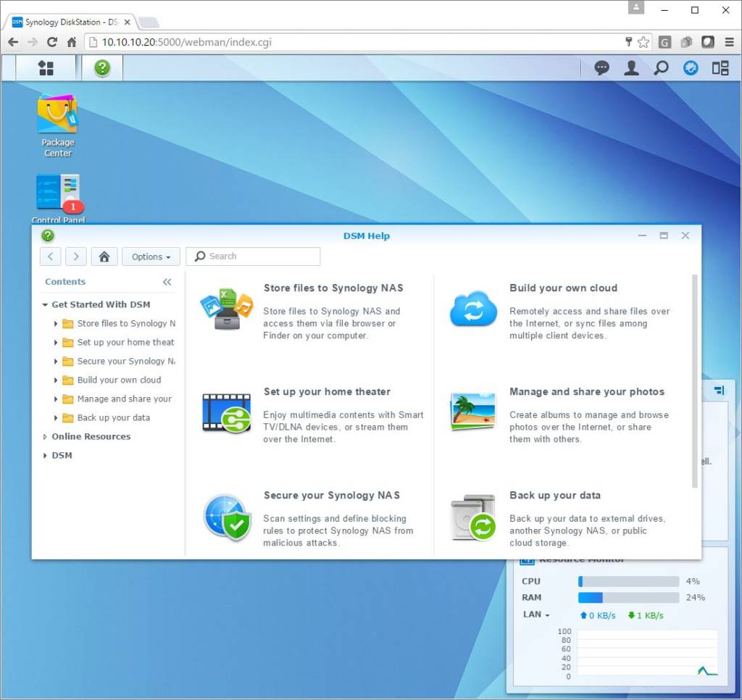Click the green DSM Help taskbar icon
Image resolution: width=742 pixels, height=700 pixels.
point(102,68)
